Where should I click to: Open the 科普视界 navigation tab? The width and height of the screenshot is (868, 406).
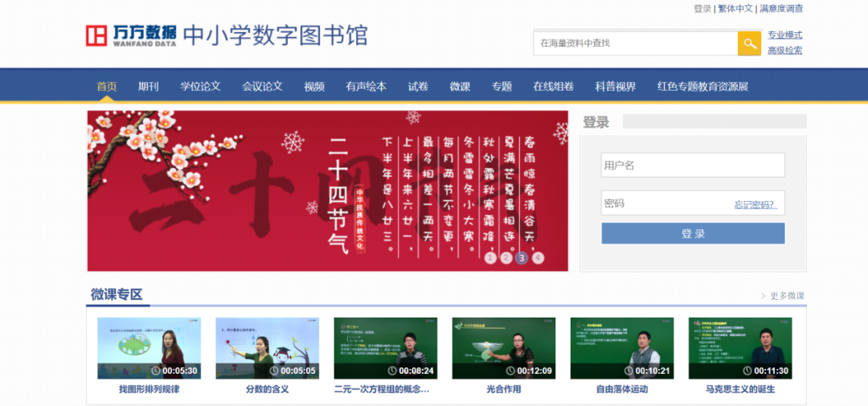click(x=616, y=86)
